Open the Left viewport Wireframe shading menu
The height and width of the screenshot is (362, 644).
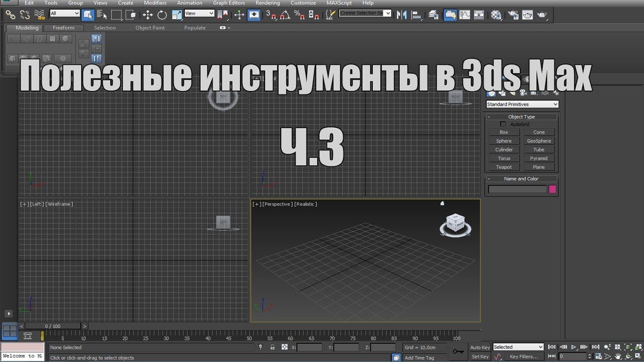click(x=59, y=204)
